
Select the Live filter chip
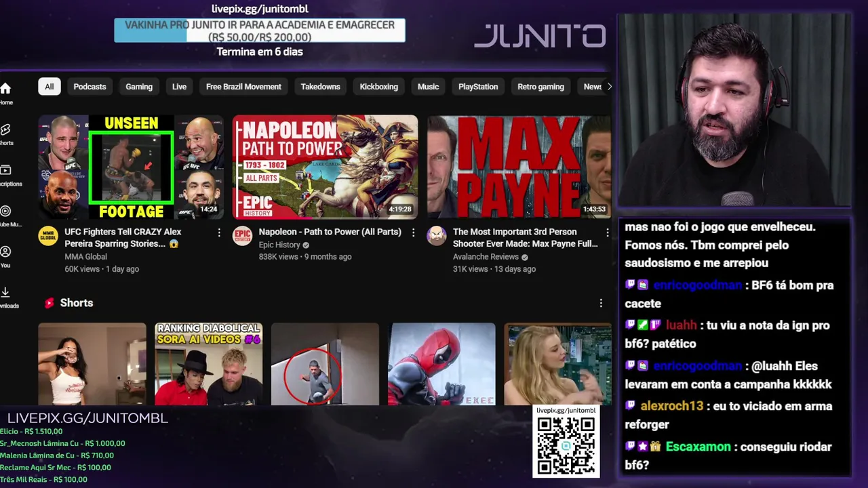pyautogui.click(x=179, y=87)
